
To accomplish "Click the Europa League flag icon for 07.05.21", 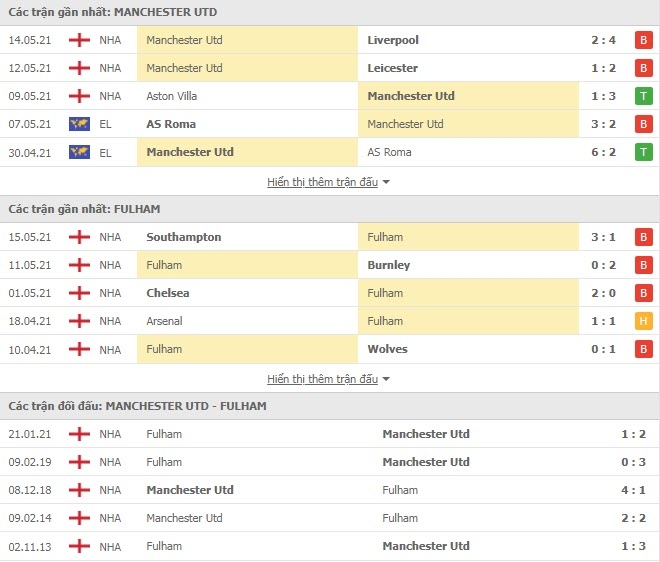I will click(x=79, y=124).
